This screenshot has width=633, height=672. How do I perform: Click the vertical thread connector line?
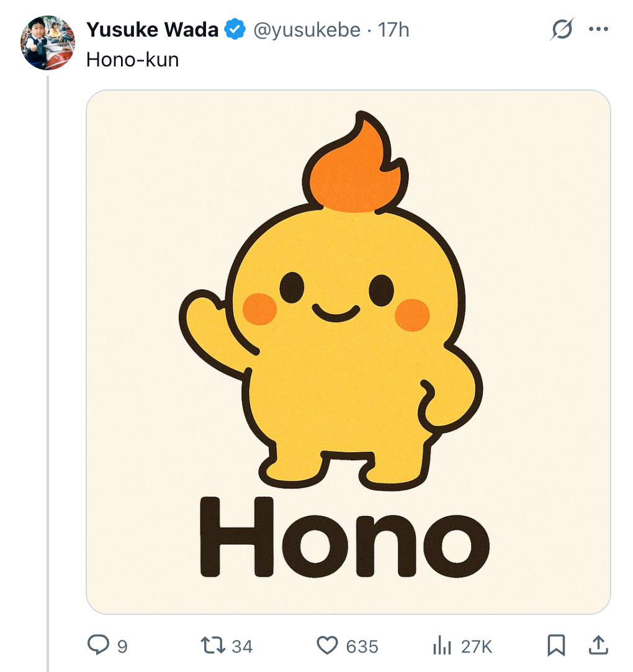click(48, 373)
